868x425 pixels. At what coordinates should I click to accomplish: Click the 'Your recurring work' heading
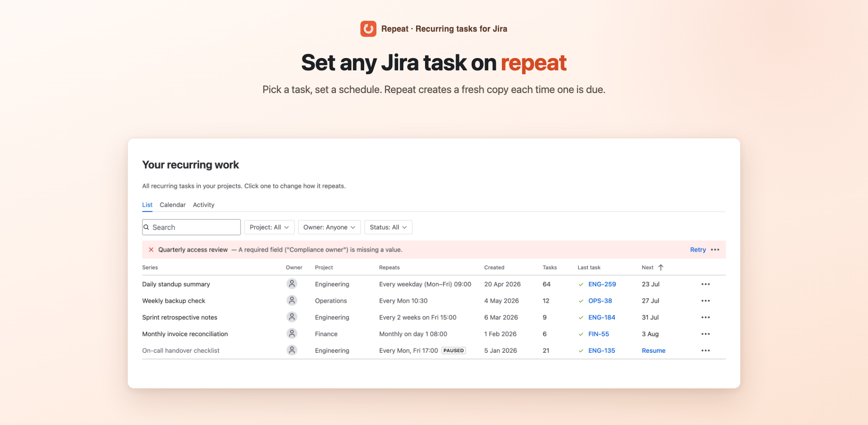191,165
